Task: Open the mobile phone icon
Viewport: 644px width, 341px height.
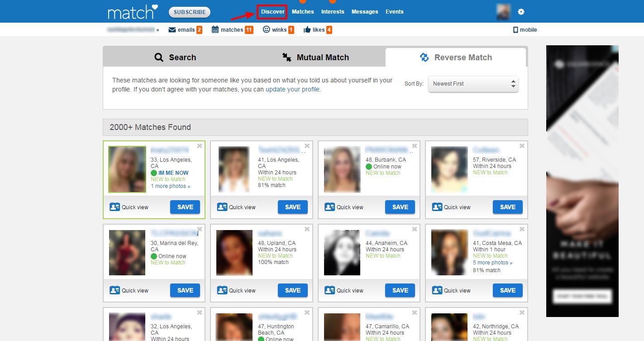Action: (515, 30)
